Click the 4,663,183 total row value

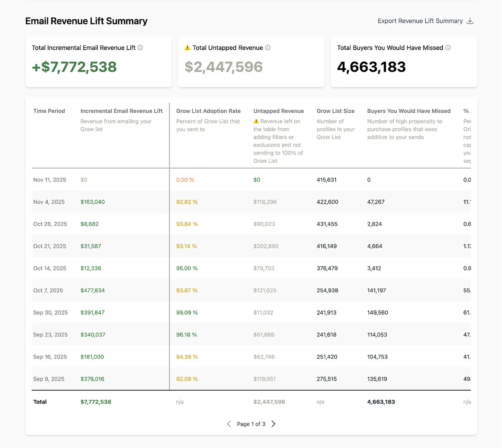click(381, 402)
